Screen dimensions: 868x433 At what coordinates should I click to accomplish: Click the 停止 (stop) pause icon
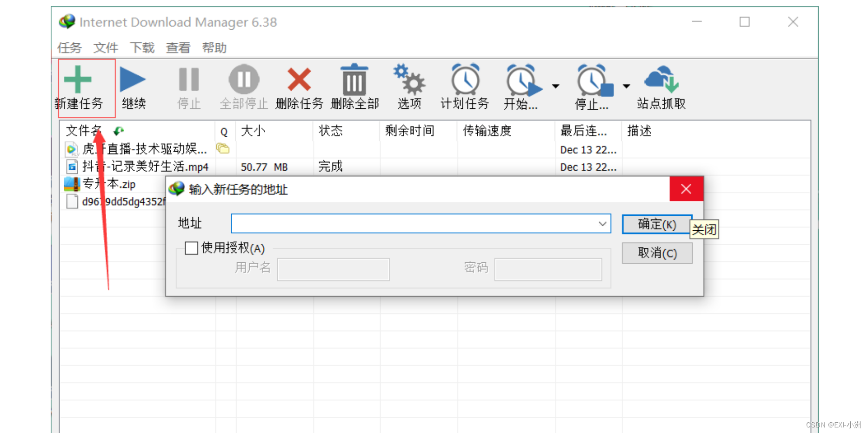tap(189, 79)
